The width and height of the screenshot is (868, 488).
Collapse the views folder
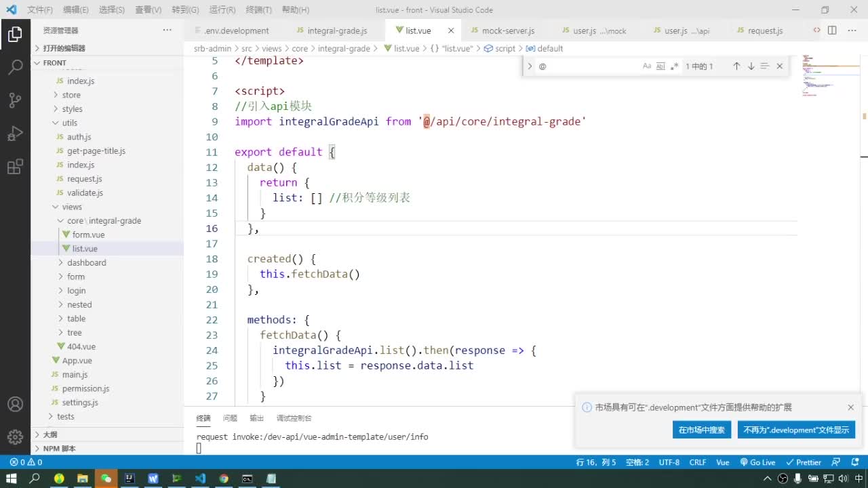[x=107, y=207]
